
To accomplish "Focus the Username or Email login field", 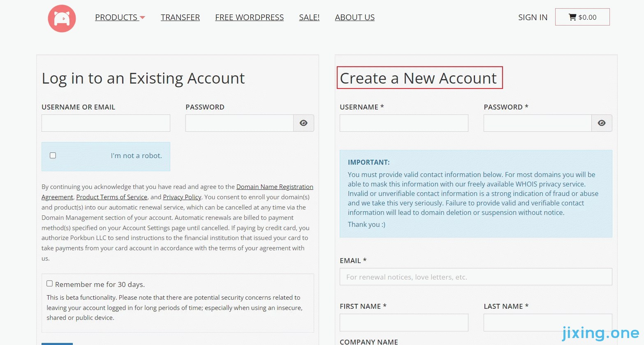I will 106,123.
